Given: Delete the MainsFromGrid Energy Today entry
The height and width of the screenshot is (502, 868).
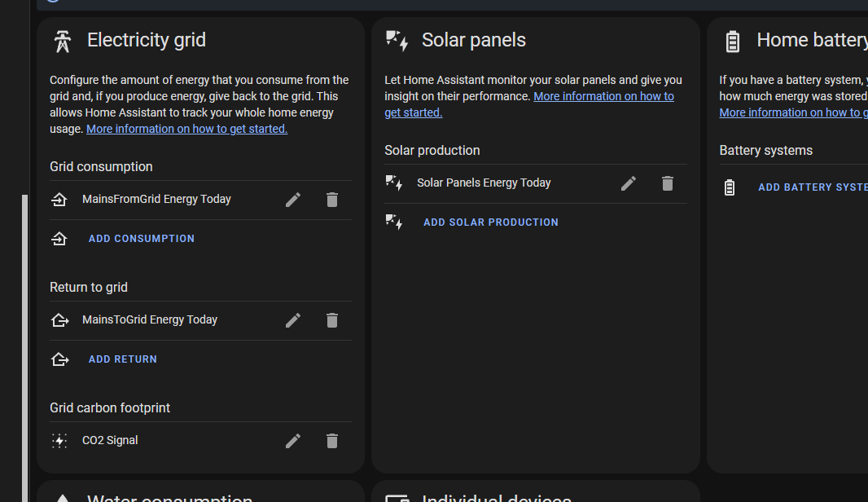Looking at the screenshot, I should [x=332, y=200].
